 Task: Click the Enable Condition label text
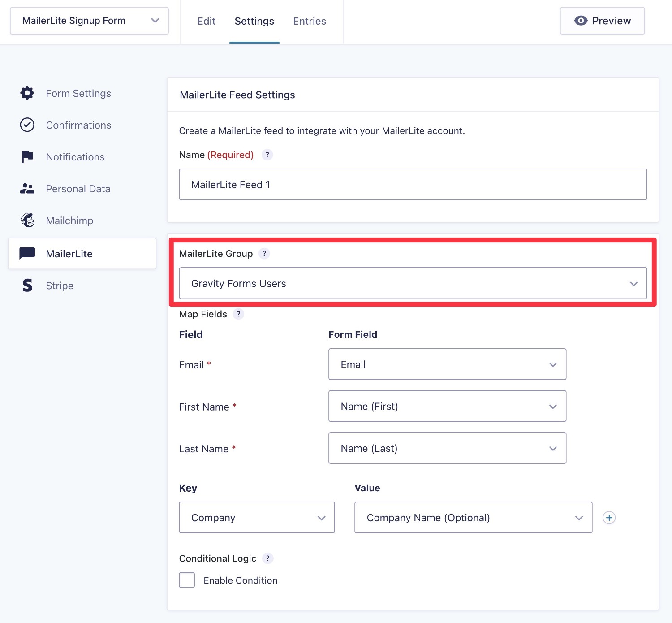pyautogui.click(x=241, y=580)
